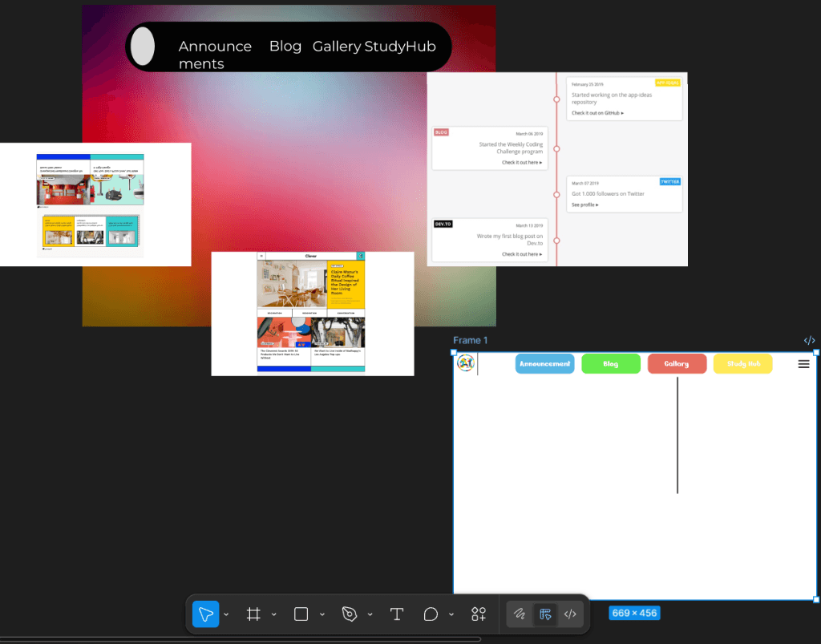Expand the shape tools dropdown arrow
Image resolution: width=821 pixels, height=644 pixels.
point(322,615)
